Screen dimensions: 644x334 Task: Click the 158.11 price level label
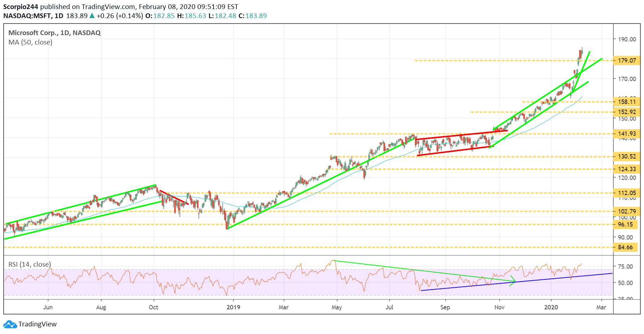coord(627,102)
